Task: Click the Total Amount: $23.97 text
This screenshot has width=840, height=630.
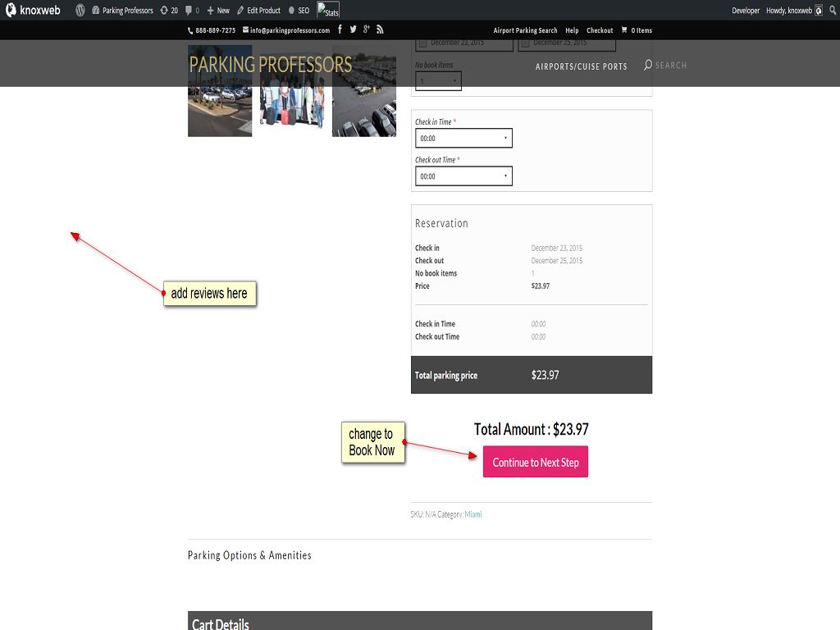Action: pos(531,429)
